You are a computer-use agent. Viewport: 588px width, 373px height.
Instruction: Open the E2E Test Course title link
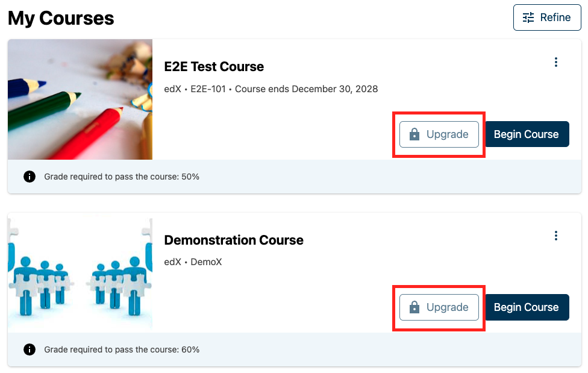pos(214,67)
